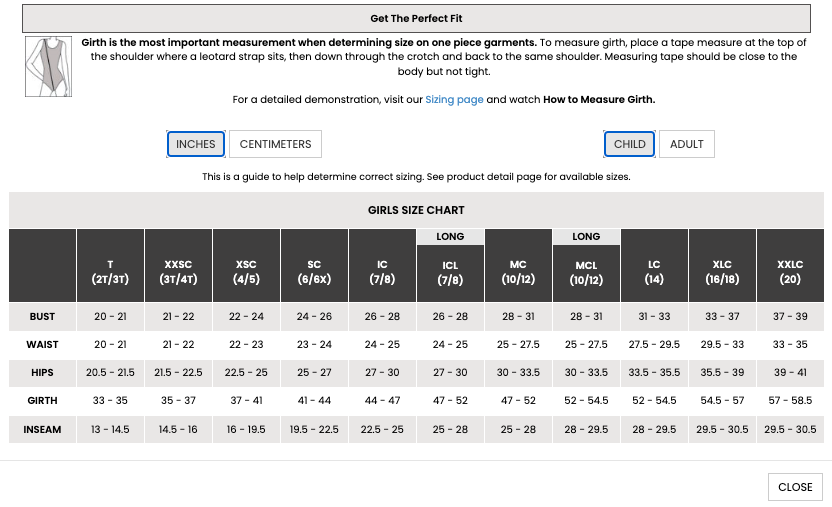Select the INCHES unit toggle

pyautogui.click(x=196, y=144)
